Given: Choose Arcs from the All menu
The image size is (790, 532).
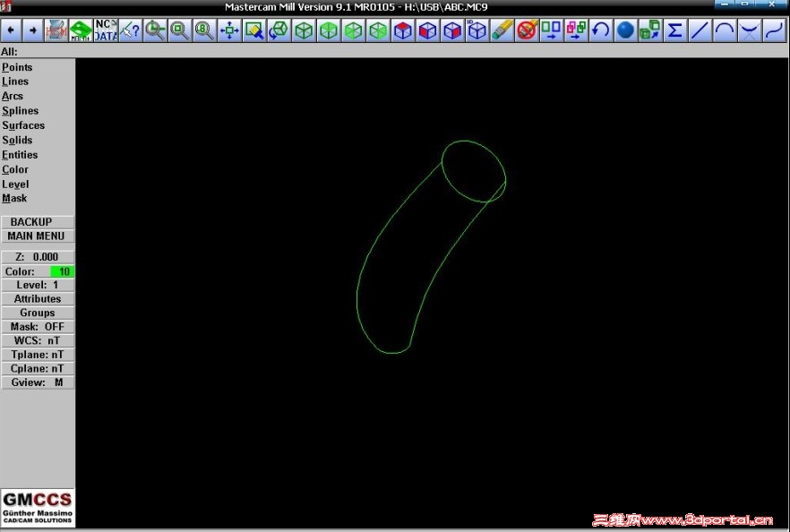Looking at the screenshot, I should click(x=13, y=96).
